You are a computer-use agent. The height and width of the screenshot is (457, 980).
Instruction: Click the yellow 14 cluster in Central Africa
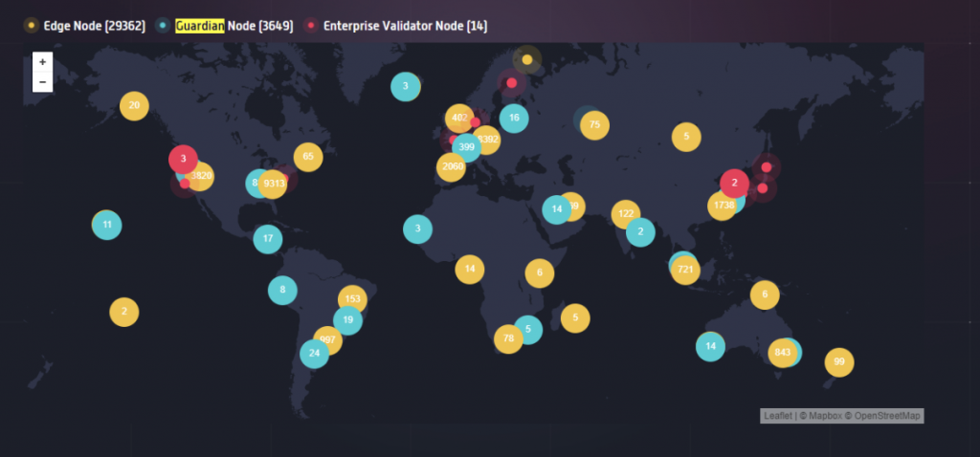(470, 270)
